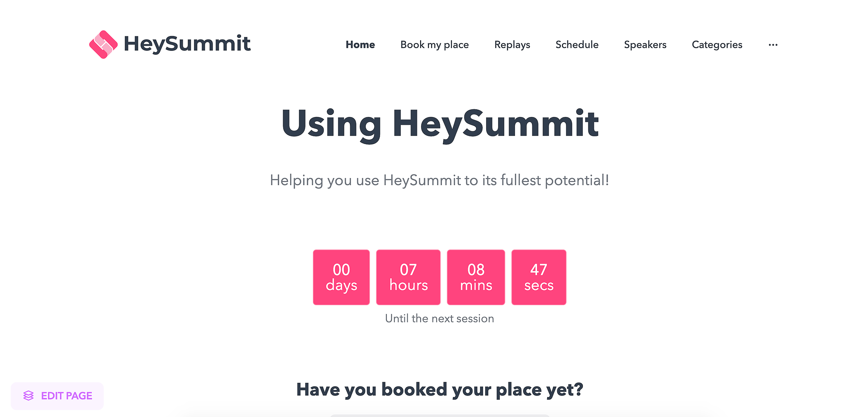Click the 08 mins countdown tile

[x=476, y=277]
